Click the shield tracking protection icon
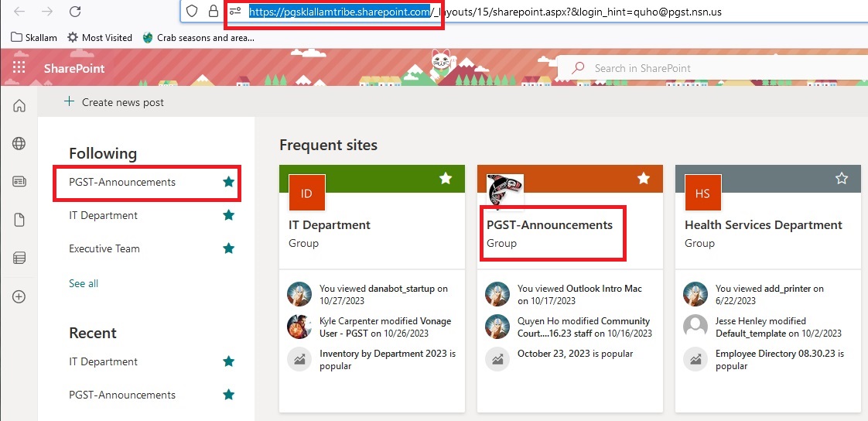 point(192,11)
